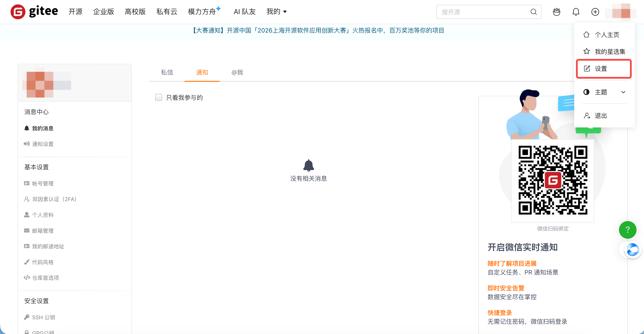Image resolution: width=644 pixels, height=334 pixels.
Task: Open the user avatar in header
Action: (621, 11)
